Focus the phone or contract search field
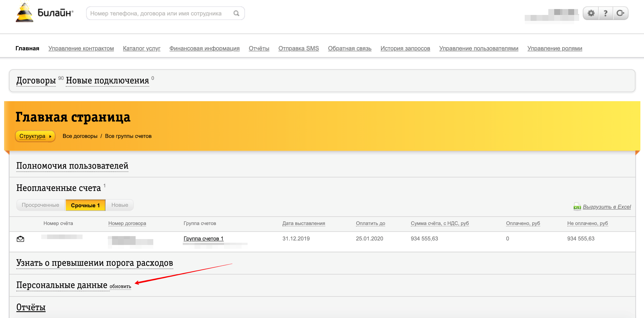The width and height of the screenshot is (644, 318). 165,13
